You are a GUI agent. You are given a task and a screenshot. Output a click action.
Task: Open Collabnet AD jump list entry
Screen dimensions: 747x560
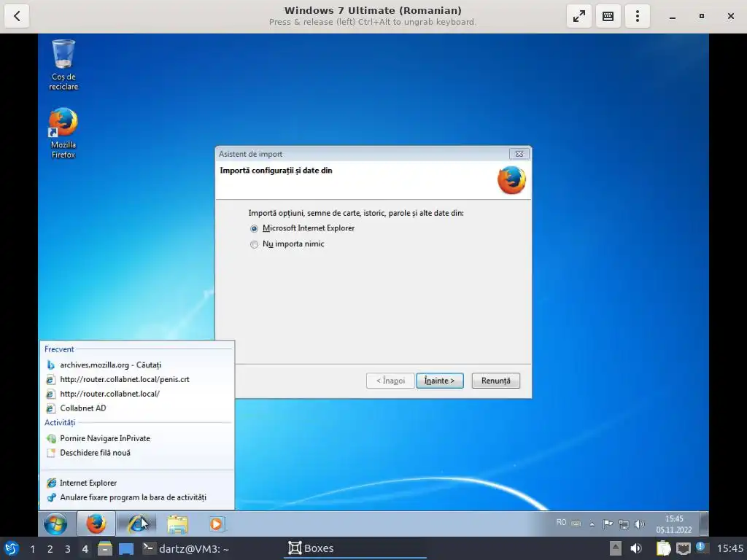(x=137, y=408)
